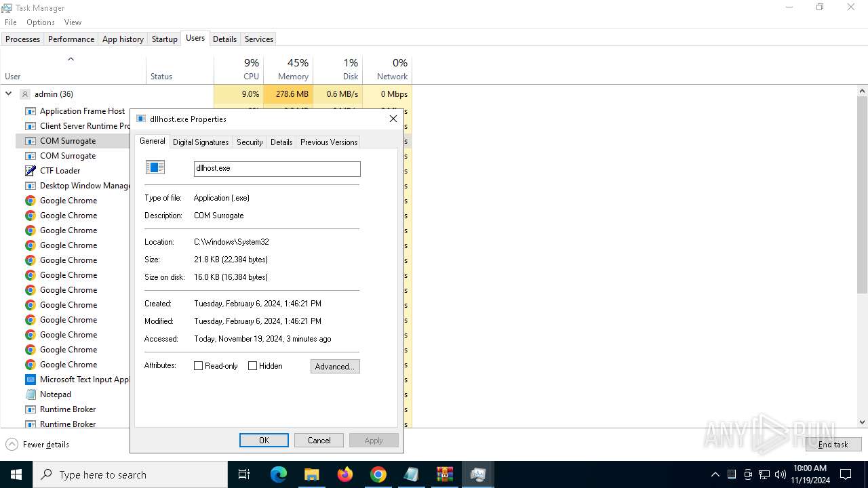
Task: Click the Task Manager taskbar icon
Action: click(x=478, y=474)
